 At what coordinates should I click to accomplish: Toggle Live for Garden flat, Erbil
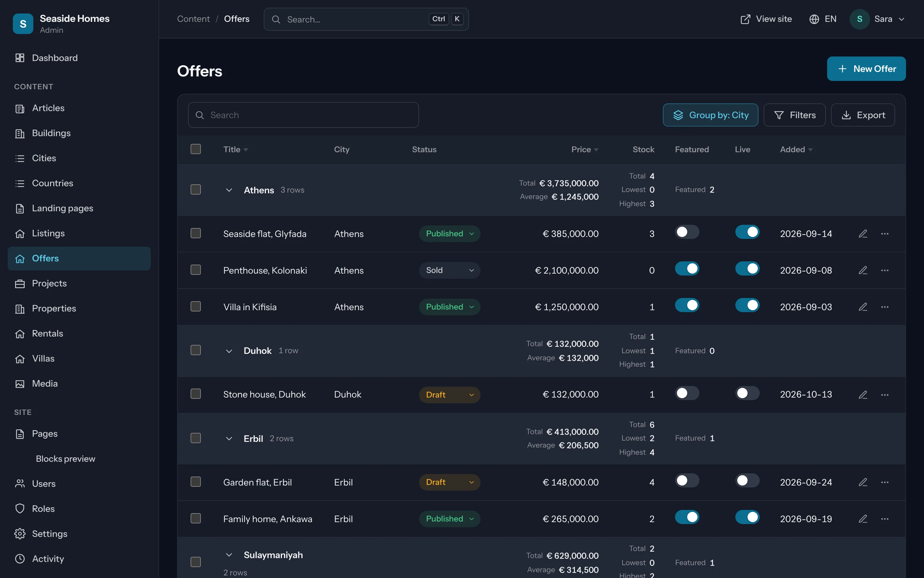747,481
